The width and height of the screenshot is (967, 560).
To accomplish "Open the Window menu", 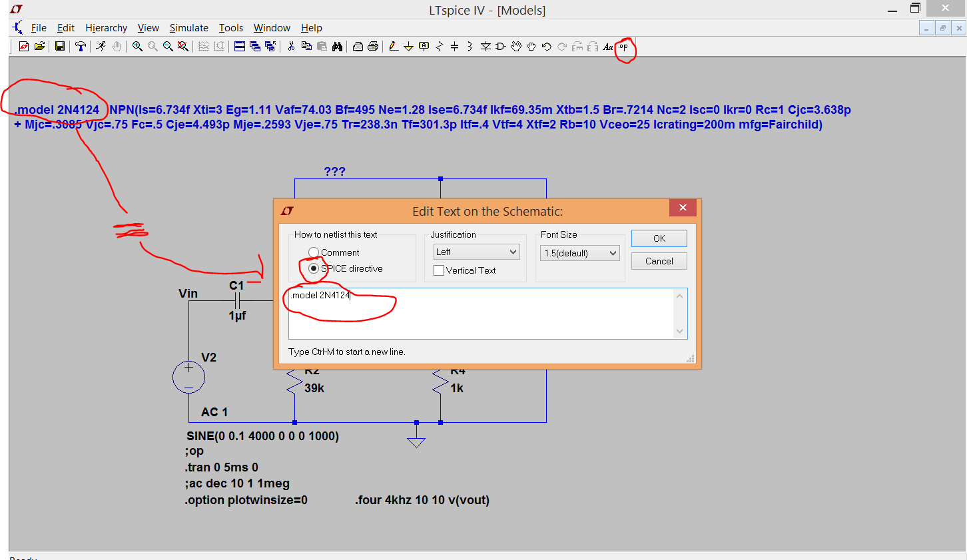I will click(x=272, y=28).
